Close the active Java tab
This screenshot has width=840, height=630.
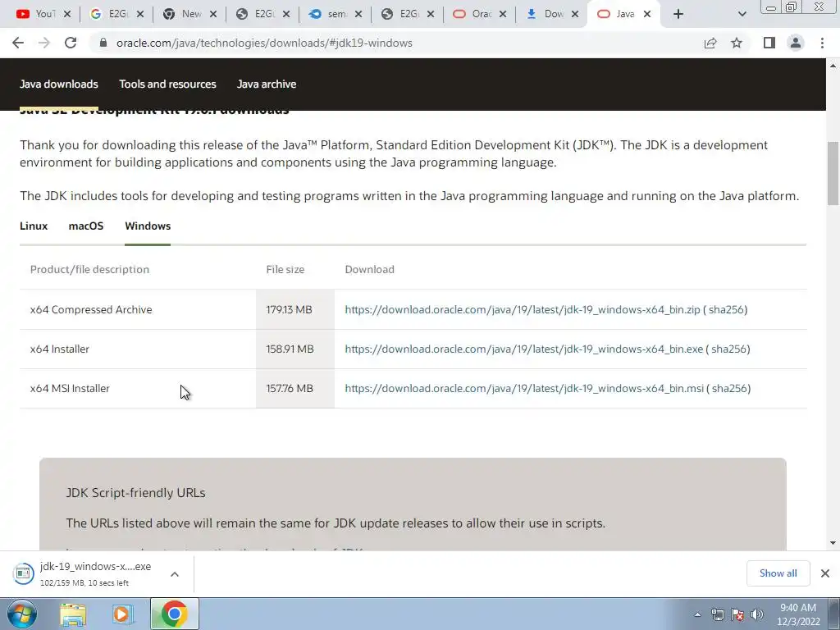647,14
